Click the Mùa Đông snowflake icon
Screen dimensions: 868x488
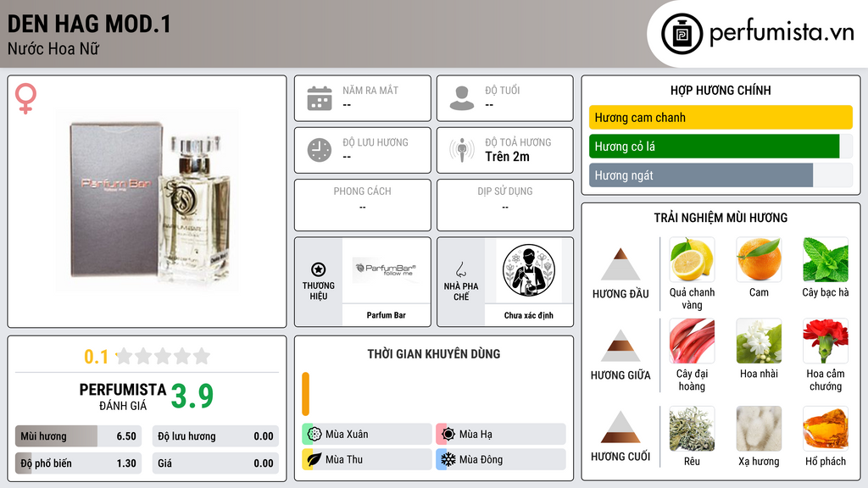pyautogui.click(x=448, y=459)
